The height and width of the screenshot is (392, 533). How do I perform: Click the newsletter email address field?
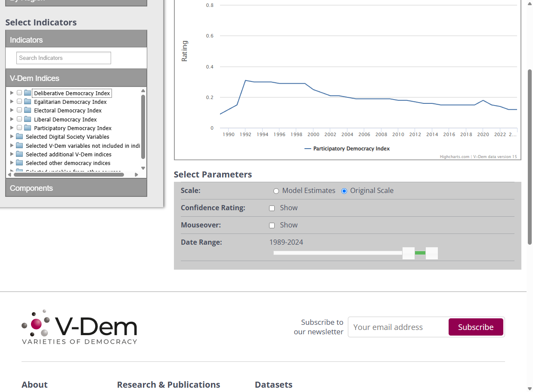click(399, 327)
